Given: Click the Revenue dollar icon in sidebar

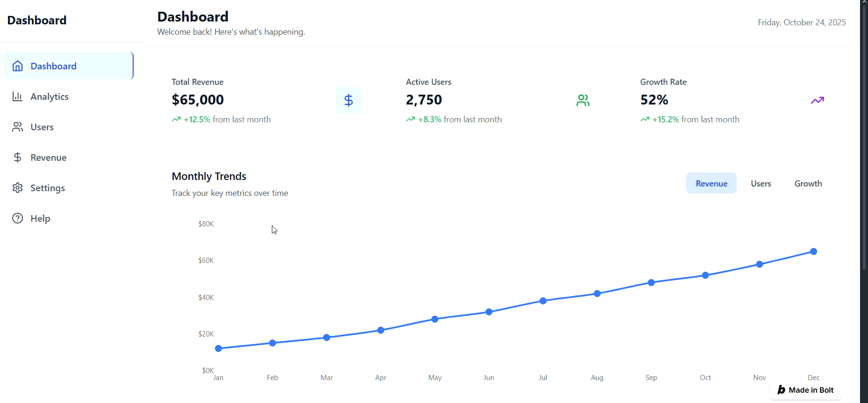Looking at the screenshot, I should pos(17,157).
